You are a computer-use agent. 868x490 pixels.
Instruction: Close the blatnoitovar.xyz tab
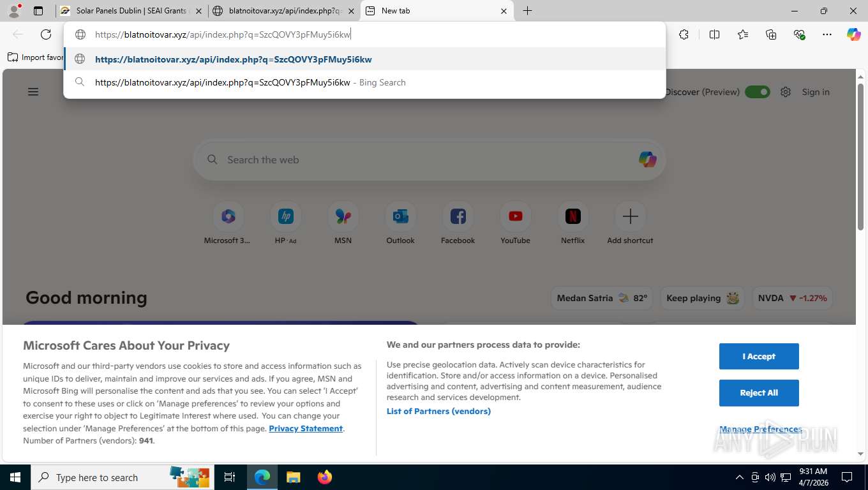click(x=350, y=11)
